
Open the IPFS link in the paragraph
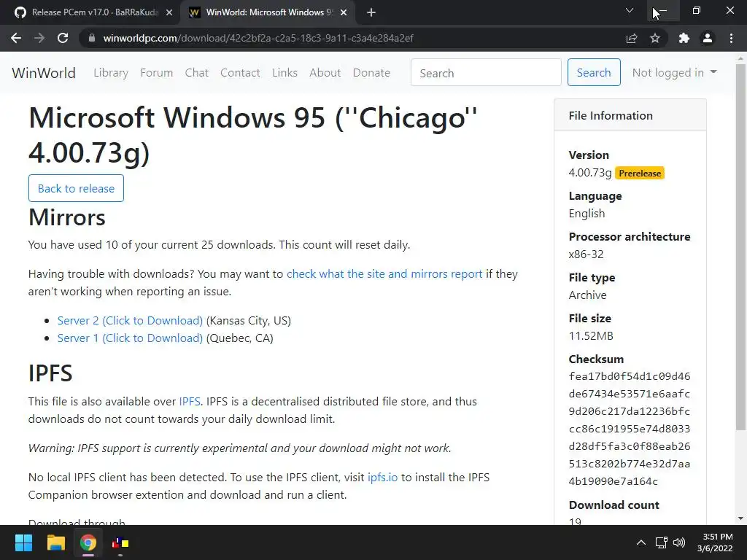pos(190,402)
